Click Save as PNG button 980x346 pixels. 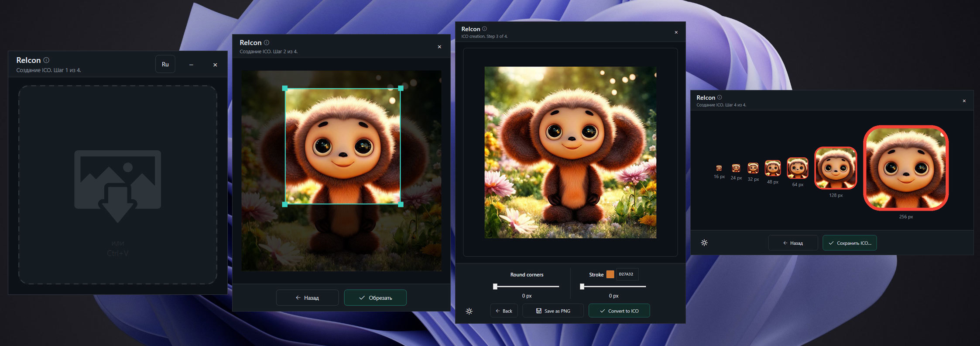coord(553,311)
